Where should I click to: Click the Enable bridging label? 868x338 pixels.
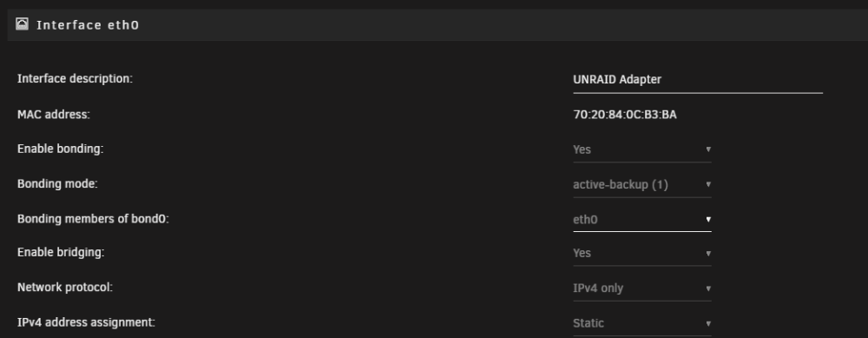[61, 252]
